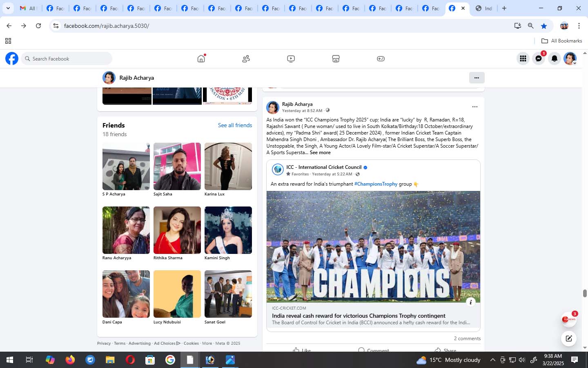
Task: Open the #ChampionsTrophy hashtag
Action: point(376,184)
